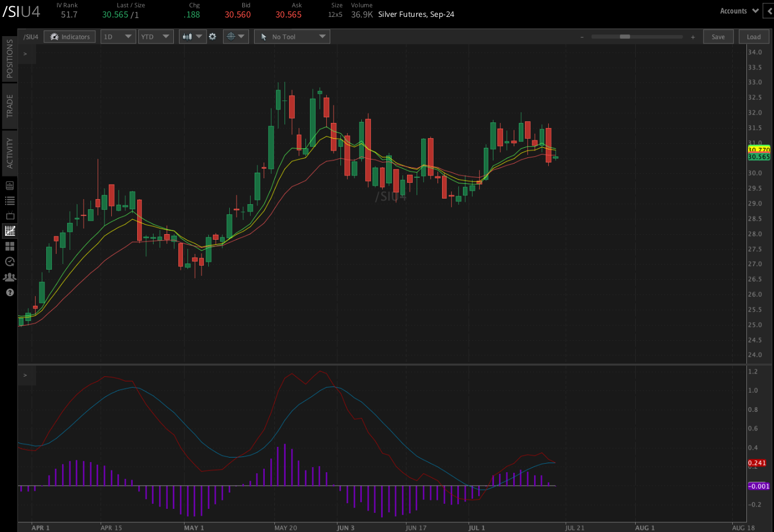Click the watchlist list icon in sidebar
Image resolution: width=774 pixels, height=532 pixels.
pos(10,201)
